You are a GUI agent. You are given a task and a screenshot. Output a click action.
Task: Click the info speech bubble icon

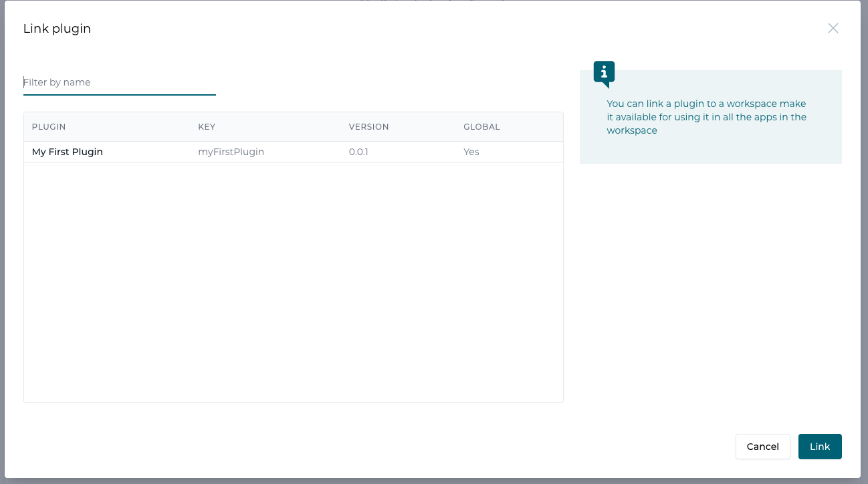(x=604, y=72)
